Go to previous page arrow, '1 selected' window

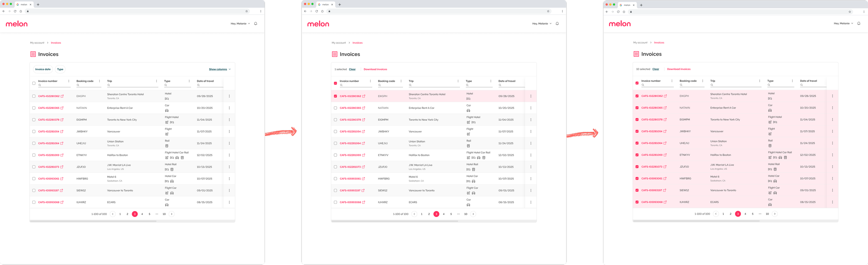[414, 214]
